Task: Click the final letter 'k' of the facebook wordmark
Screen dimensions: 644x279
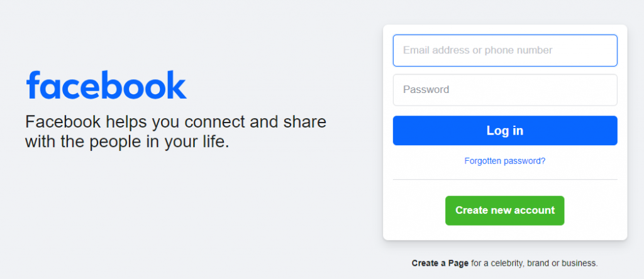Action: (x=178, y=85)
